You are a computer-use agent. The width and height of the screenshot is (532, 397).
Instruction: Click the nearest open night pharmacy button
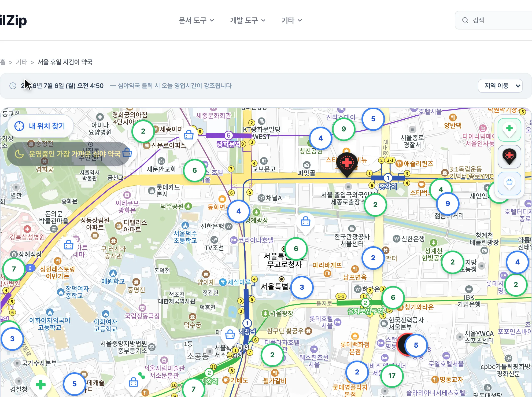pyautogui.click(x=68, y=154)
